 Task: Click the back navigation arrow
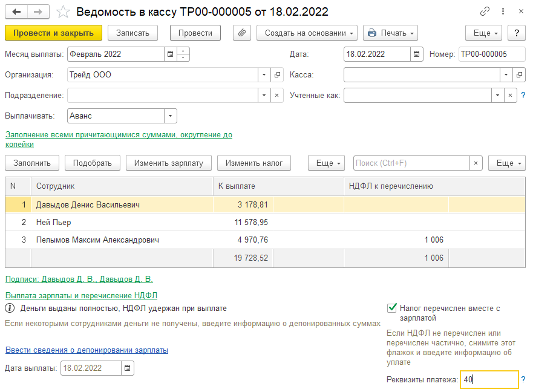click(x=16, y=12)
